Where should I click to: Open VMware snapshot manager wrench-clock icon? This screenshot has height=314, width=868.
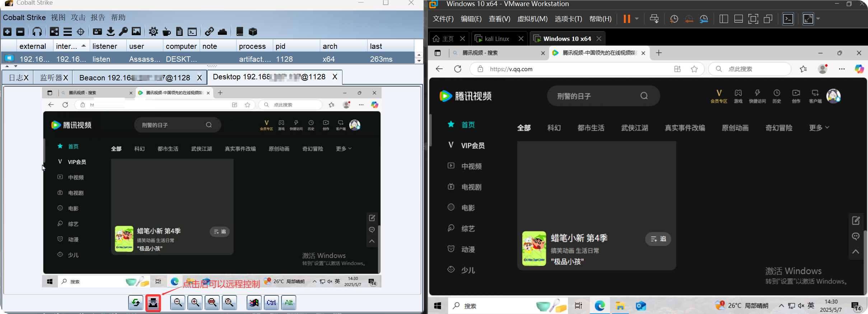704,19
